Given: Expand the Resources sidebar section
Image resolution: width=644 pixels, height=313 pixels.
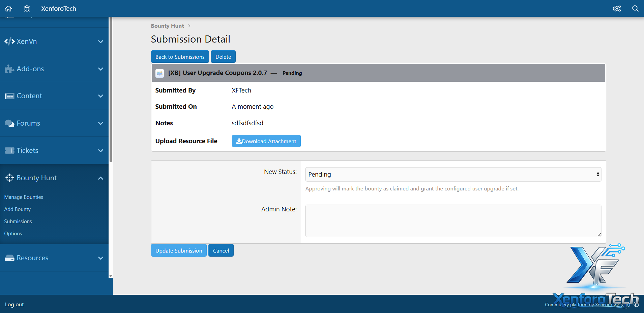Looking at the screenshot, I should [100, 258].
